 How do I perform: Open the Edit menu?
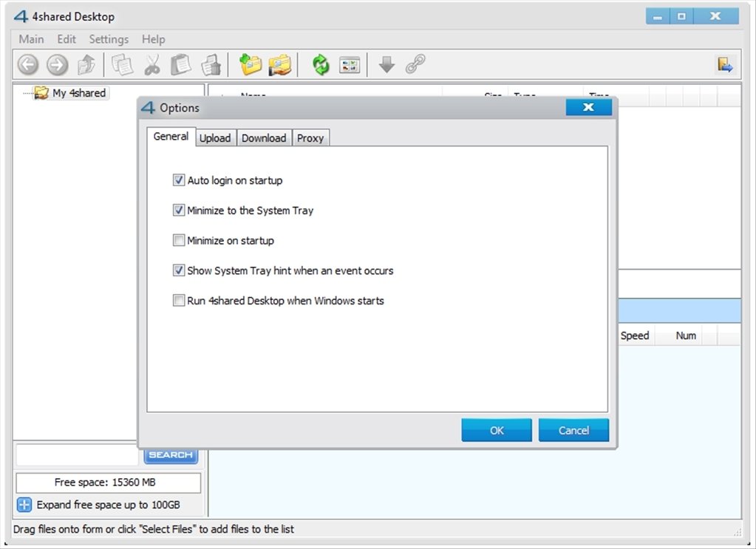(x=67, y=39)
